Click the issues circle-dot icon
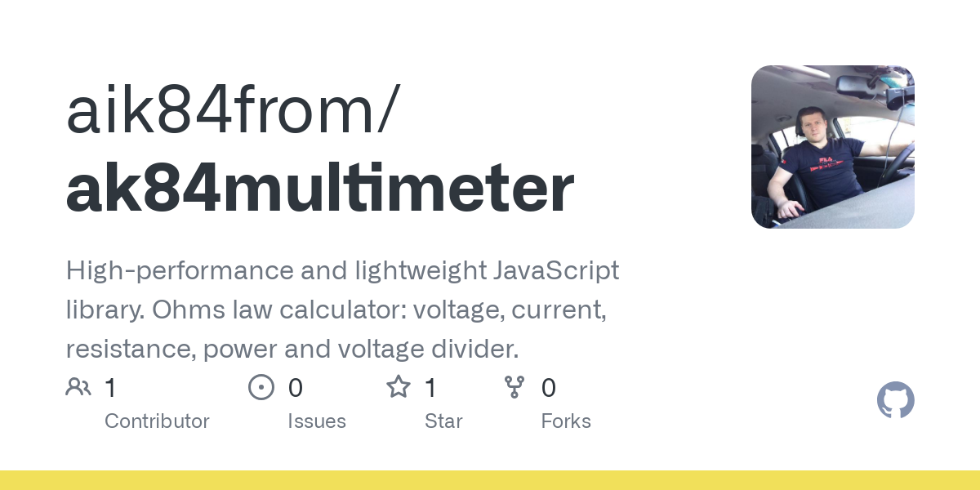The width and height of the screenshot is (980, 490). 261,387
